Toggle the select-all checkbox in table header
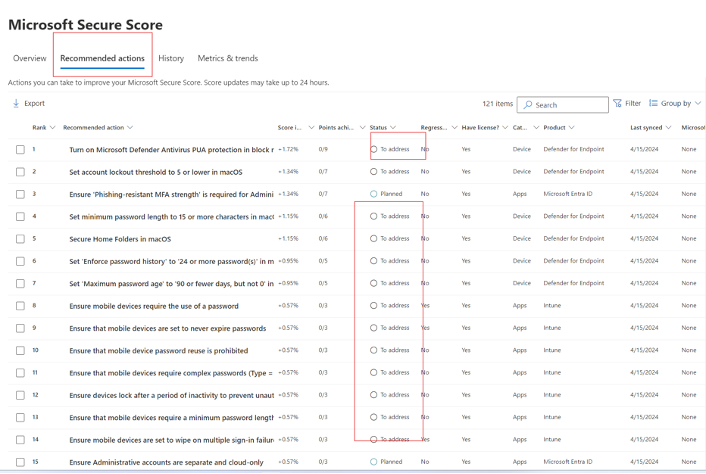 20,127
